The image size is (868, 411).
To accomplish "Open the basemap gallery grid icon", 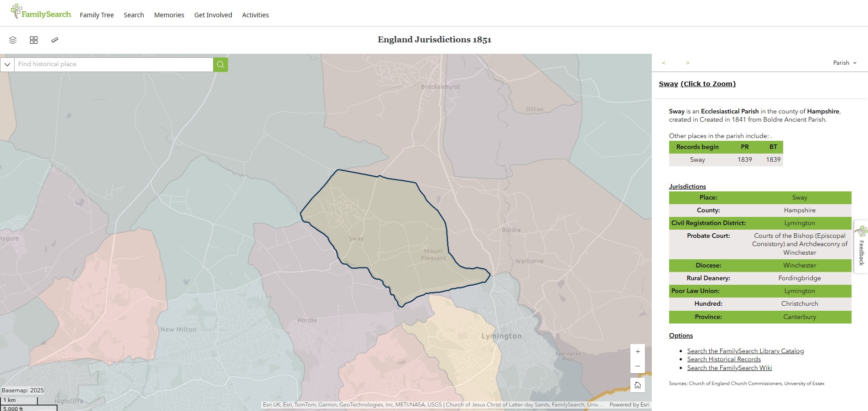I will [33, 40].
